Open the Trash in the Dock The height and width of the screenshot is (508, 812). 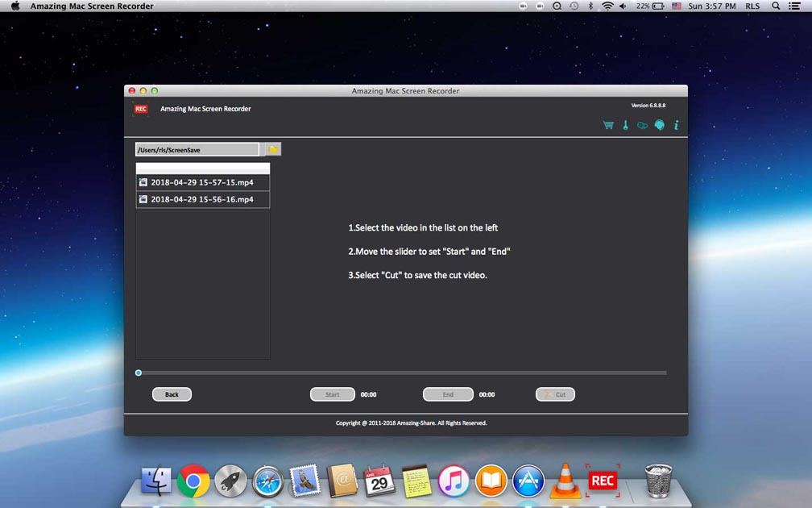point(659,481)
